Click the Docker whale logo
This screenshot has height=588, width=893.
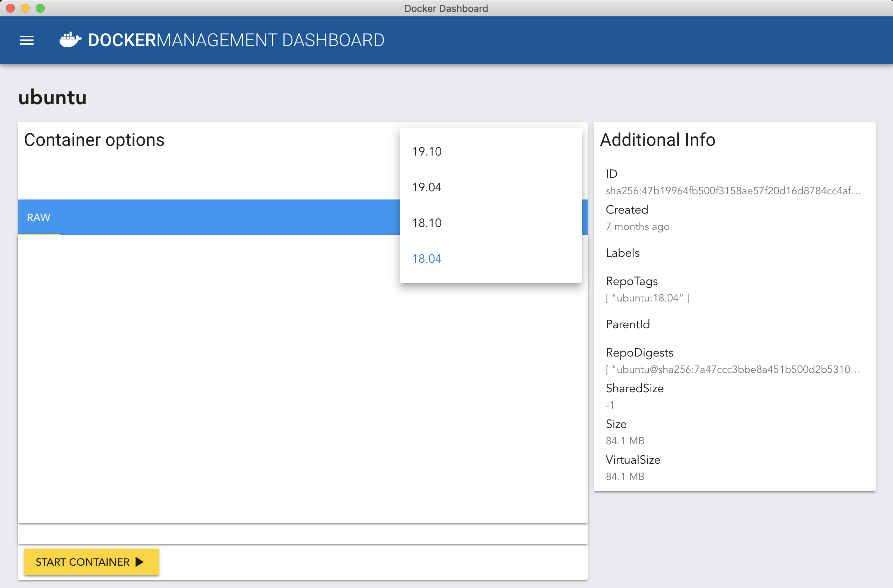[70, 40]
